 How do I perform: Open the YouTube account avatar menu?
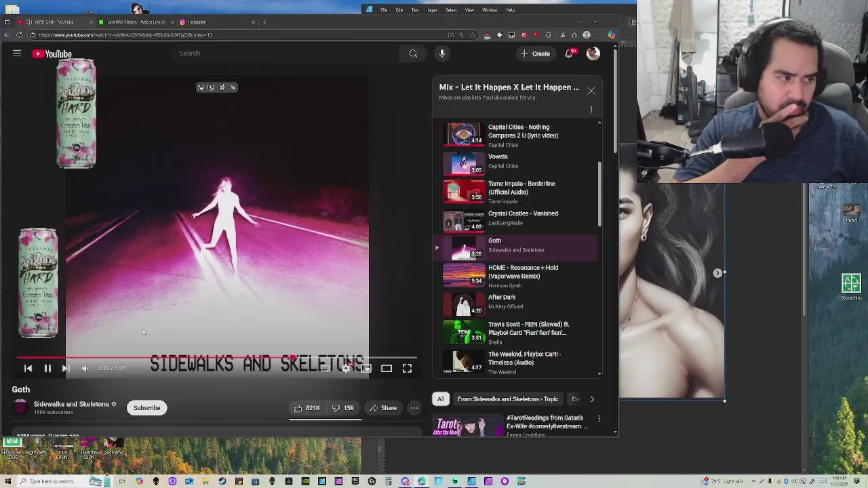pyautogui.click(x=593, y=54)
